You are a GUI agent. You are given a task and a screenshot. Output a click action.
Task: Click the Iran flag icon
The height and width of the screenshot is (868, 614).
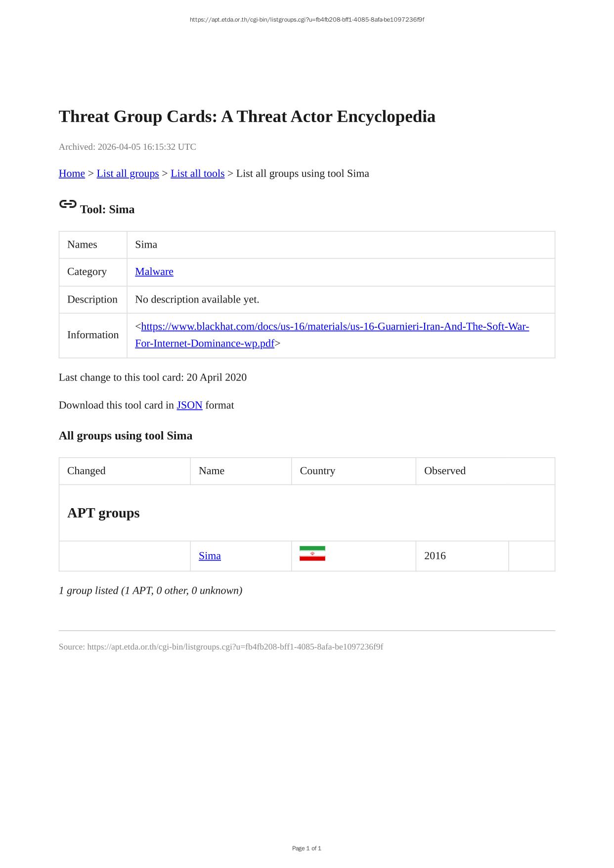(312, 554)
